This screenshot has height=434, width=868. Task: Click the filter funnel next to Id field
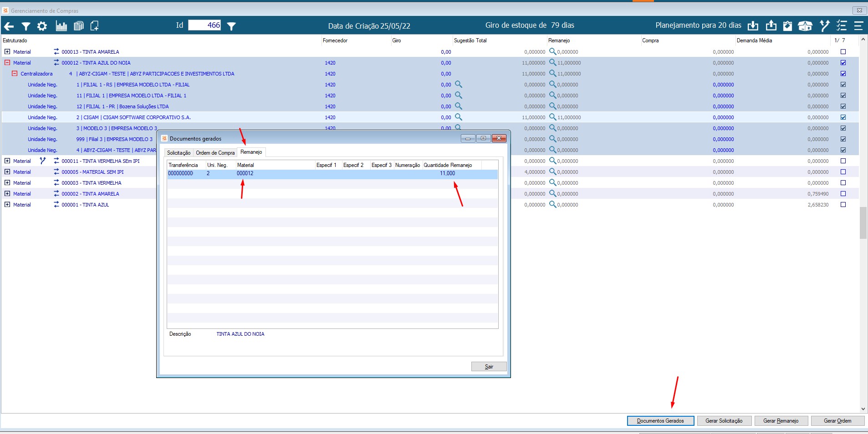[231, 26]
